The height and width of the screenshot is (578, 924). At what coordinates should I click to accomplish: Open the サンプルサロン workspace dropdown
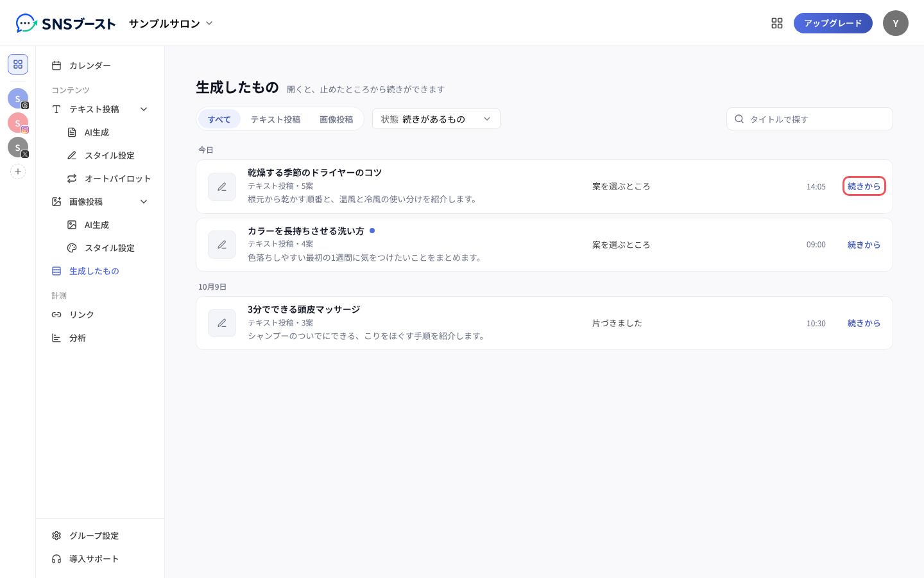point(171,24)
